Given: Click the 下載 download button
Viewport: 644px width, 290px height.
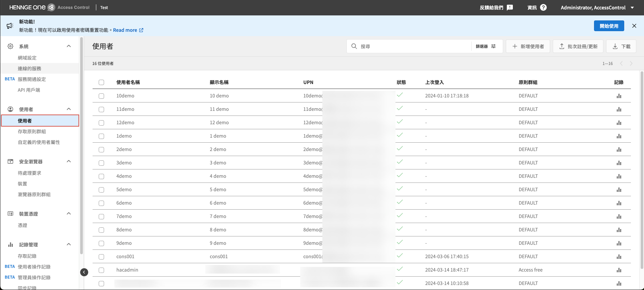Looking at the screenshot, I should coord(621,46).
